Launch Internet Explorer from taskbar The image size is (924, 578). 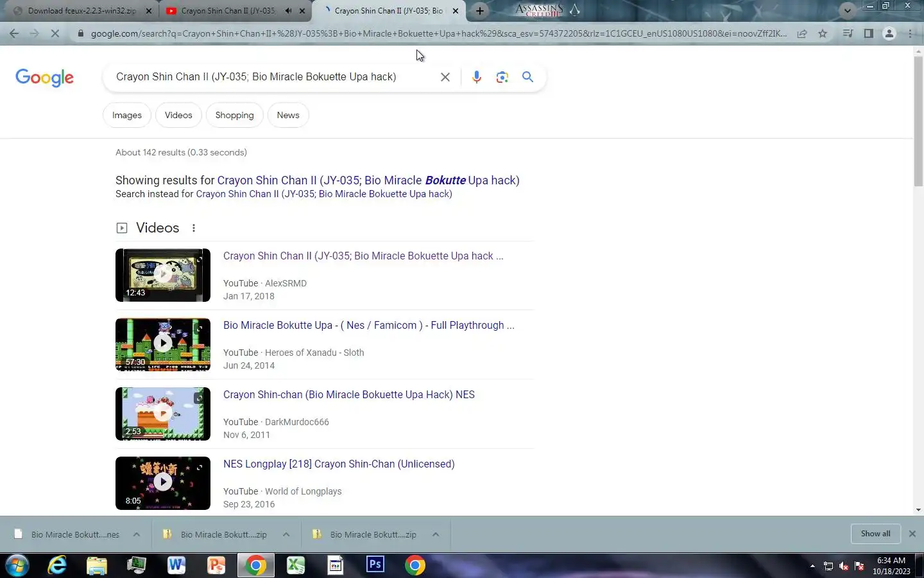pos(57,565)
